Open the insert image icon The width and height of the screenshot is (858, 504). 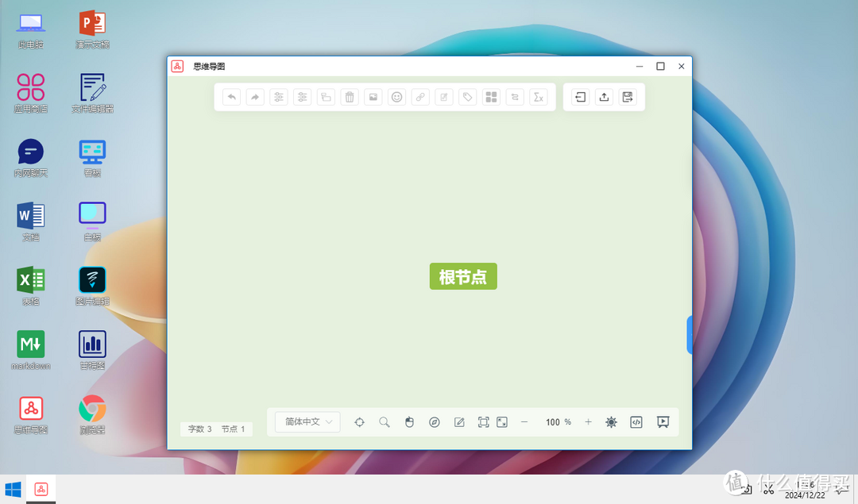coord(373,97)
